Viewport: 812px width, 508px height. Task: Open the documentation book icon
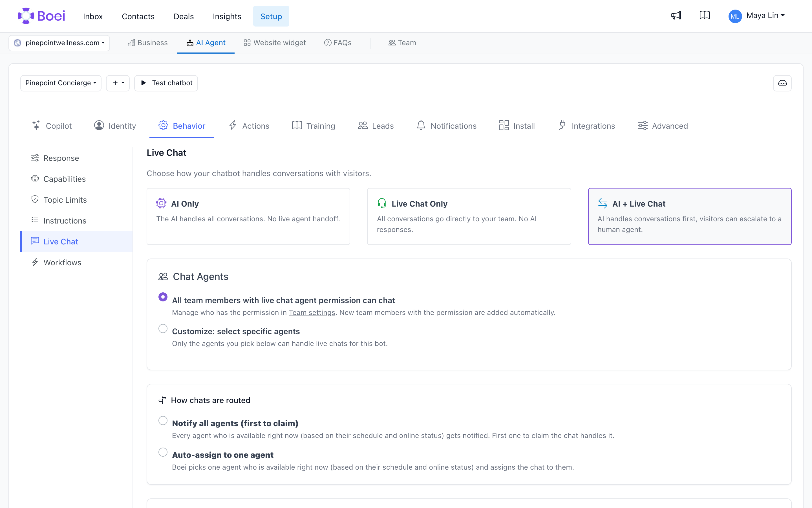coord(705,16)
